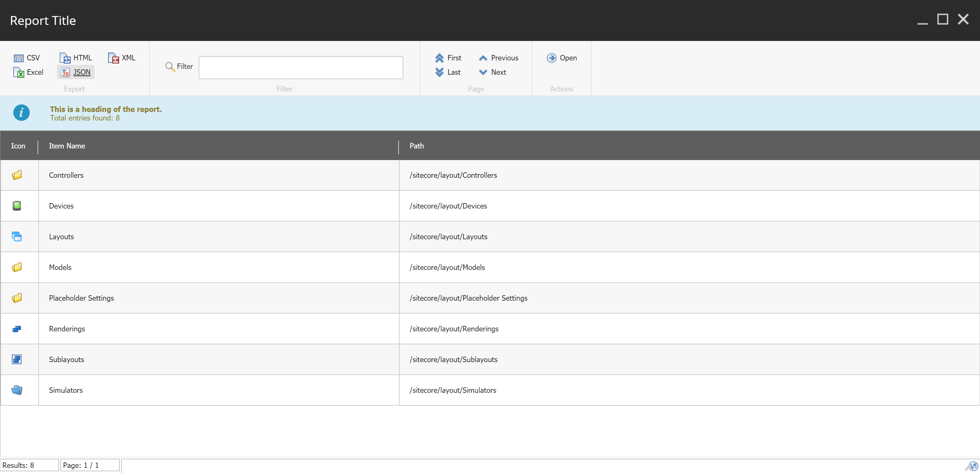
Task: Export report as CSV
Action: tap(27, 58)
